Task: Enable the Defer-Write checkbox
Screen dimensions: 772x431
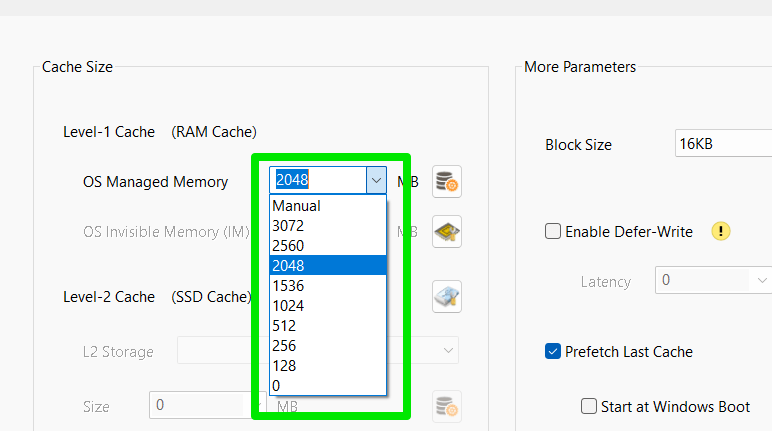Action: coord(553,232)
